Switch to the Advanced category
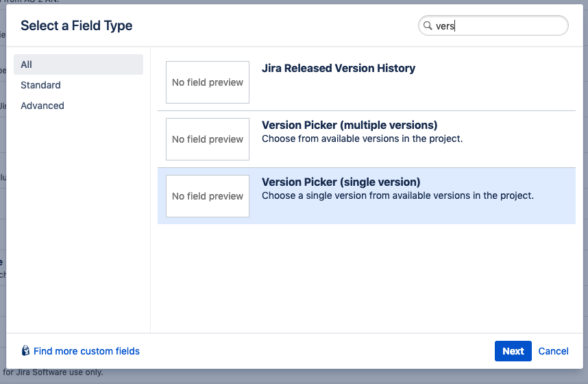Viewport: 588px width, 384px height. pos(42,106)
